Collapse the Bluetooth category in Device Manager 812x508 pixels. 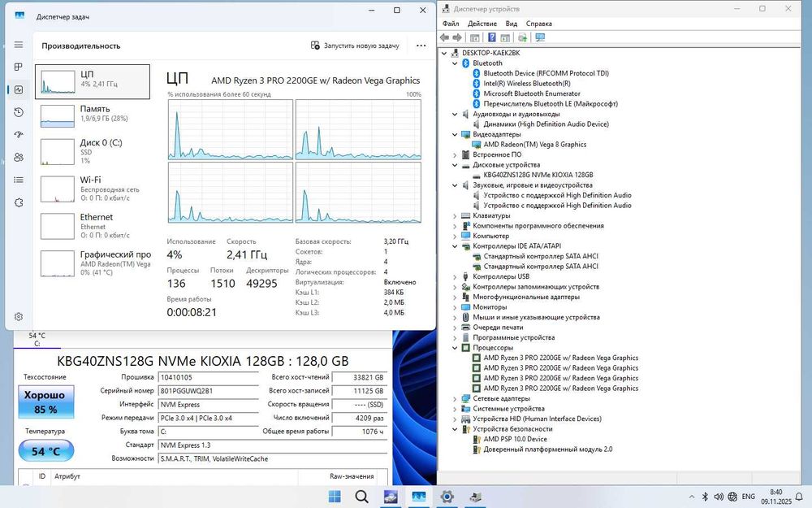[455, 63]
